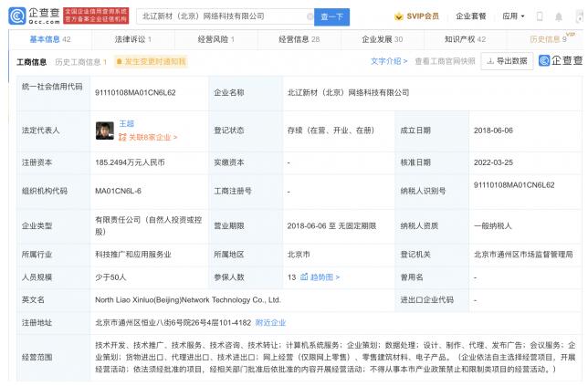Click the bell icon on 发生变更时通知我
This screenshot has height=386, width=588.
120,61
